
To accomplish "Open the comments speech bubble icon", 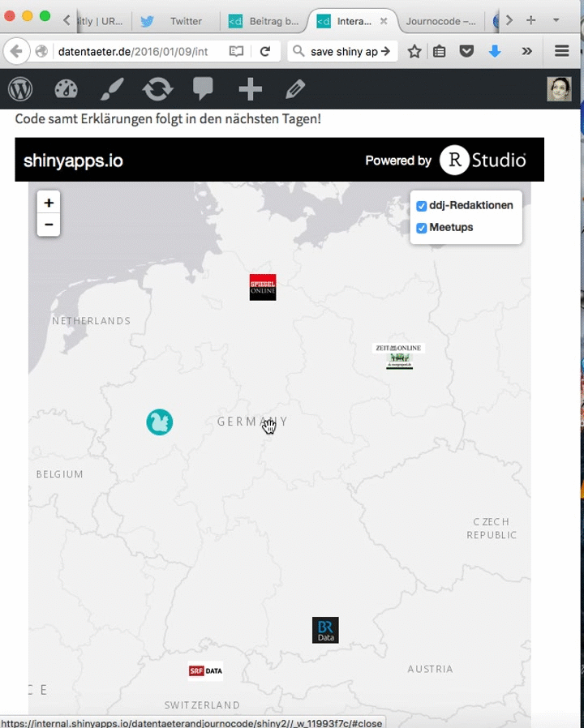I will 203,89.
